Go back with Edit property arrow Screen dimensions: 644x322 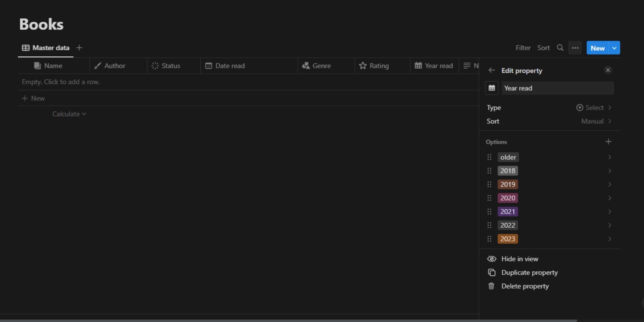pos(491,71)
